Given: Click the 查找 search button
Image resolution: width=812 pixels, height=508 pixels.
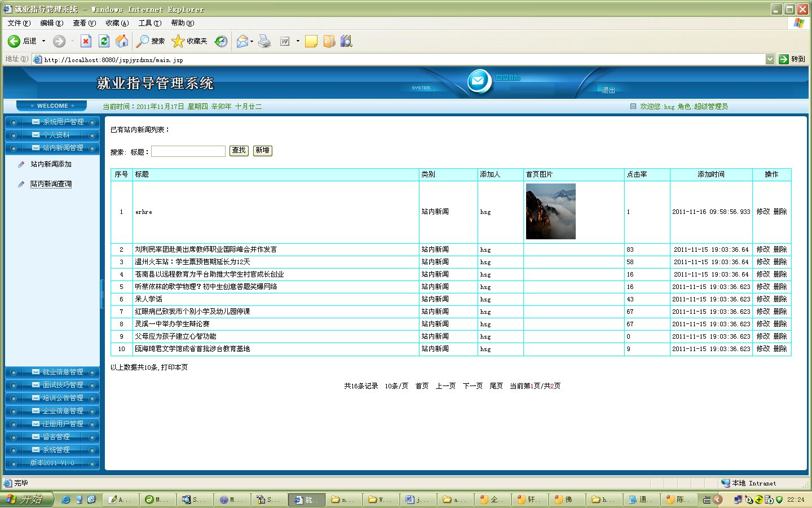Looking at the screenshot, I should [x=239, y=151].
